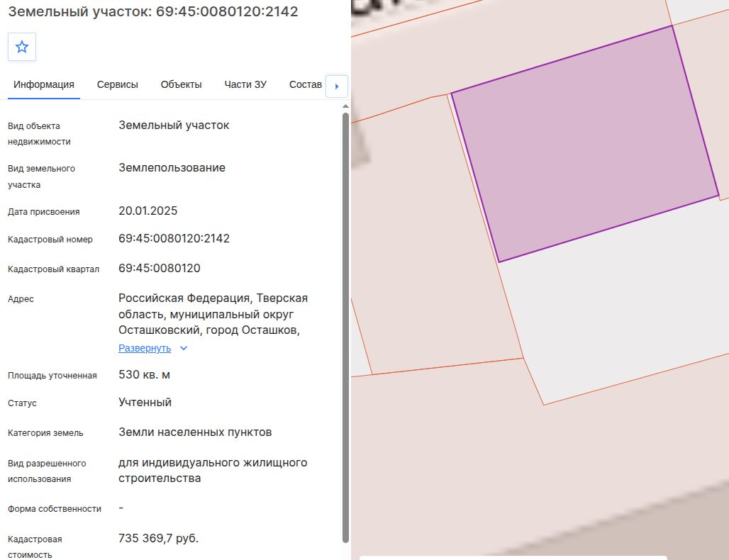
Task: Switch to the Сервисы tab
Action: pos(117,84)
